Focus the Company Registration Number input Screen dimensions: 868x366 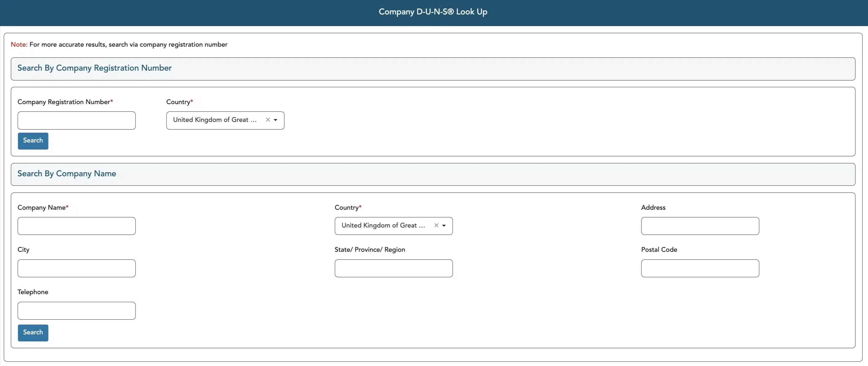coord(77,121)
